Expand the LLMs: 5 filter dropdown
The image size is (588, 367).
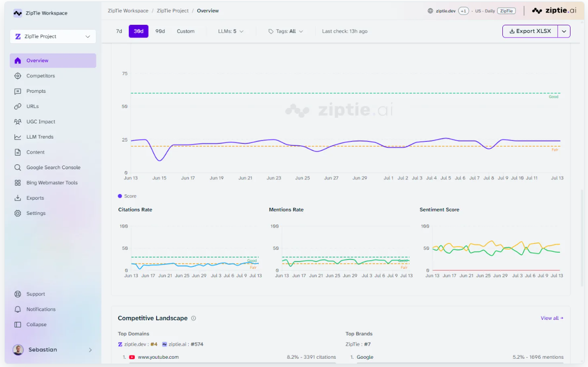(x=231, y=32)
